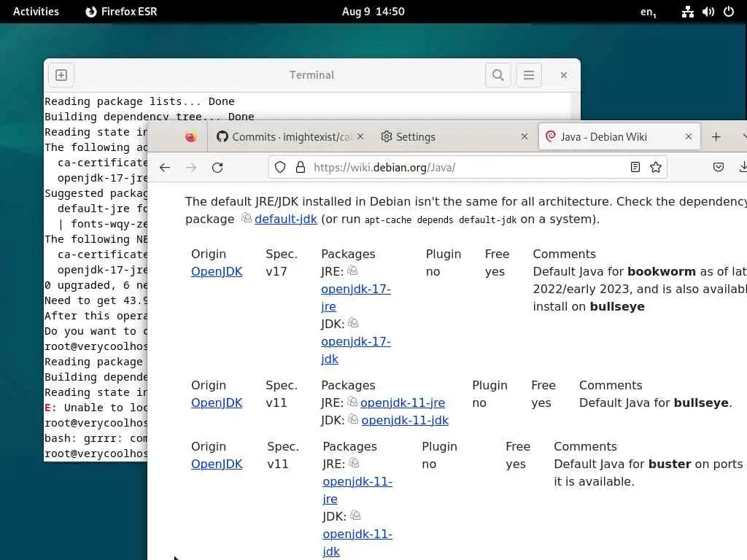
Task: Click 'apt-cache depends default-jdk' code text
Action: coord(441,220)
